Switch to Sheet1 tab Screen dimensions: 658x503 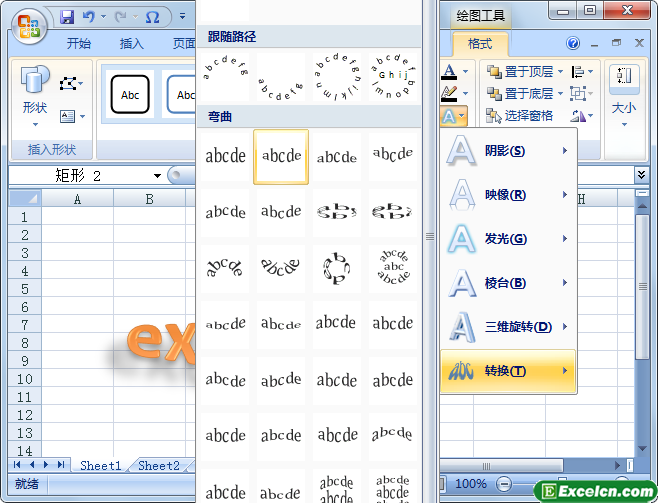click(101, 465)
